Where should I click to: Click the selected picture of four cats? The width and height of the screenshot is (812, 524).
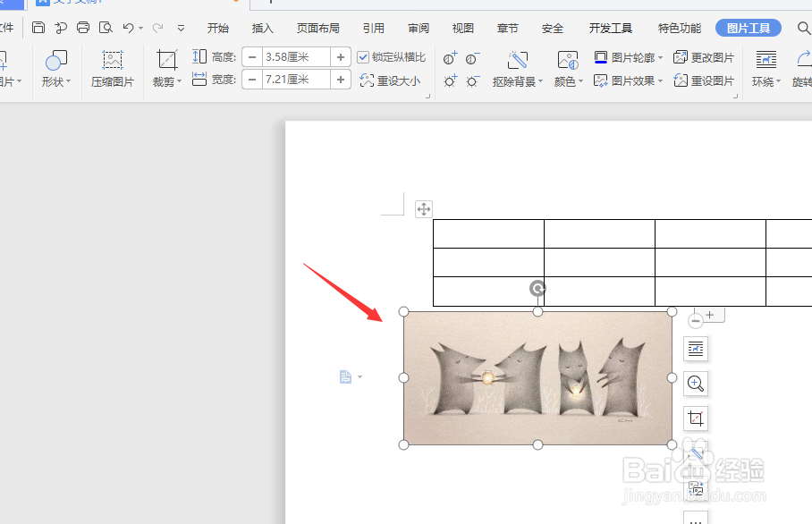coord(537,378)
